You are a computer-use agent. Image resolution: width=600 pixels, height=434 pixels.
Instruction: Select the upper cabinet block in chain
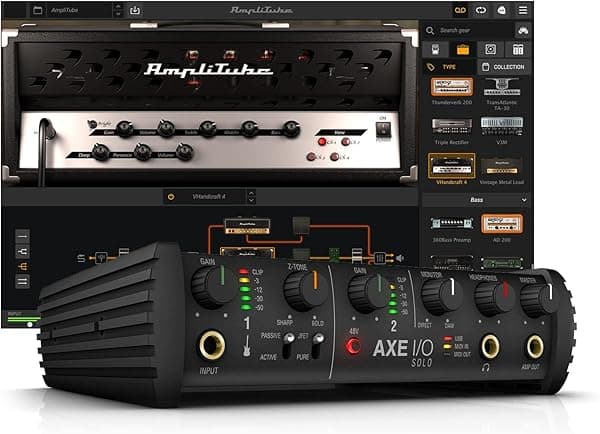pos(301,225)
